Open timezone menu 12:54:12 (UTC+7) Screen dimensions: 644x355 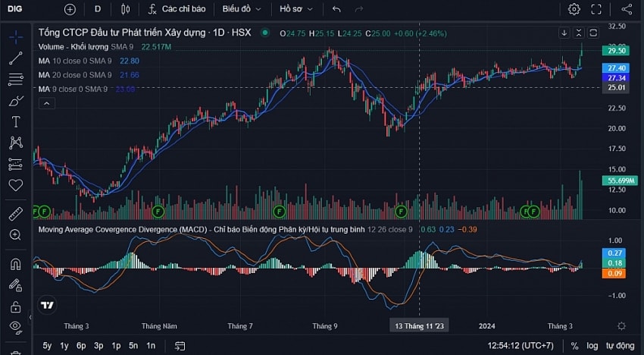[521, 346]
